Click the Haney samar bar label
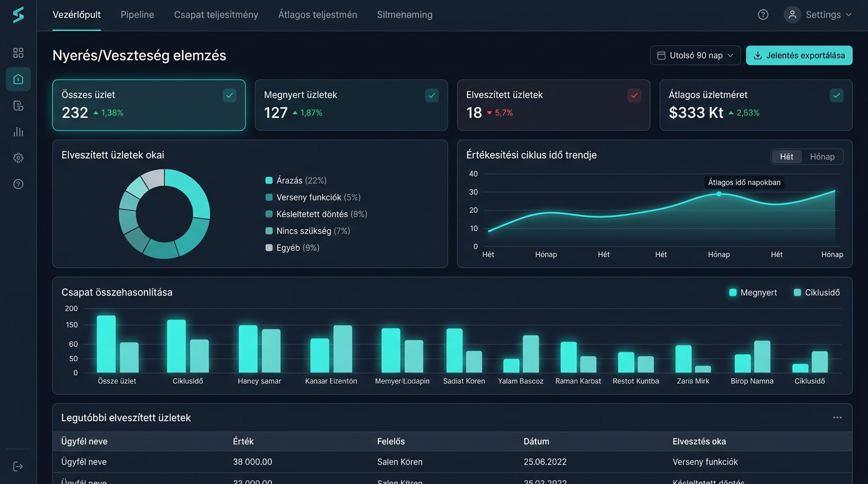This screenshot has width=868, height=484. (x=259, y=381)
